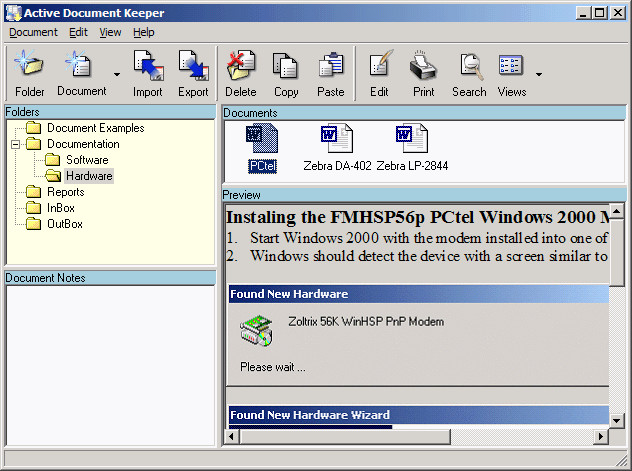632x471 pixels.
Task: Open the Help menu
Action: (143, 32)
